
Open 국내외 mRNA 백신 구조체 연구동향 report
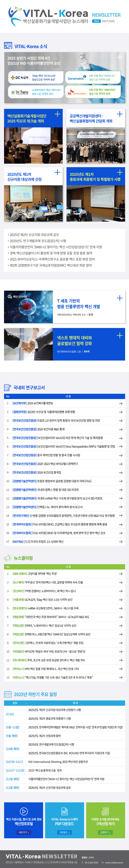(x=57, y=498)
